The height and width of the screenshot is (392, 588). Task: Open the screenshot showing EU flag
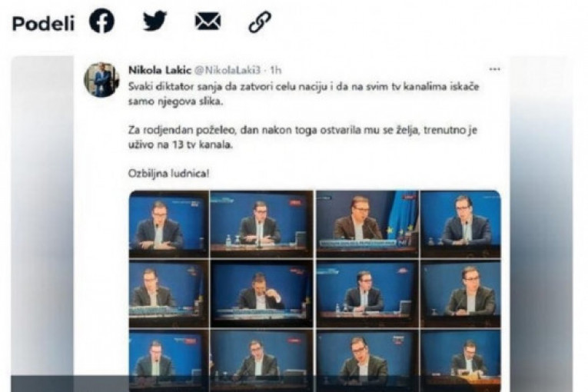[x=367, y=224]
